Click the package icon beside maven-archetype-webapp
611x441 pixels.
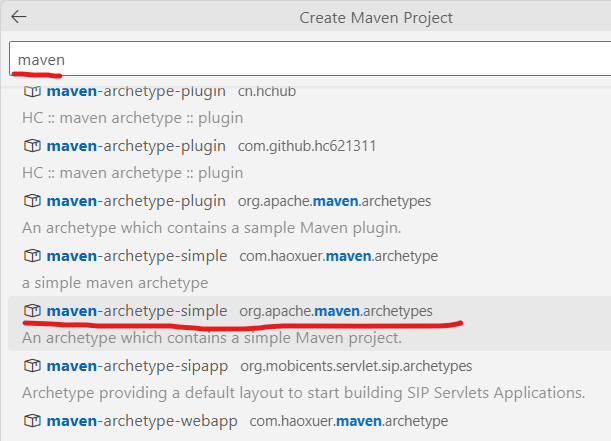coord(32,421)
